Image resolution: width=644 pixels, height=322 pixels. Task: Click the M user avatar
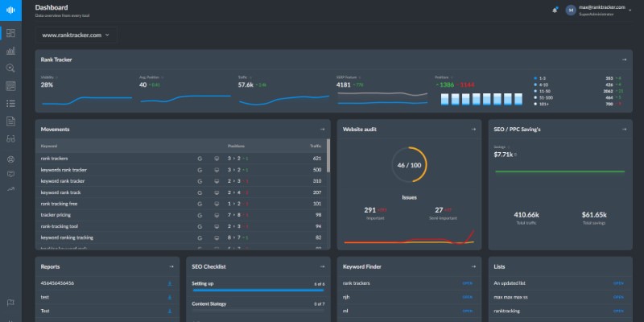point(571,10)
